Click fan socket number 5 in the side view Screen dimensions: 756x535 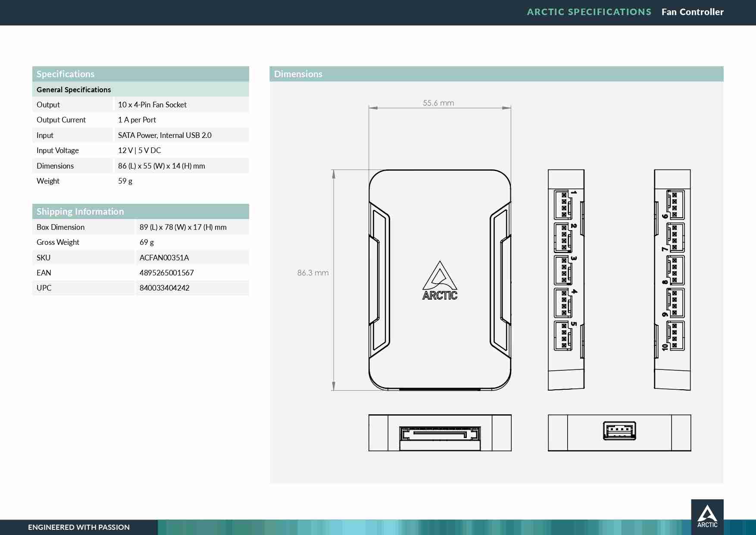(563, 335)
